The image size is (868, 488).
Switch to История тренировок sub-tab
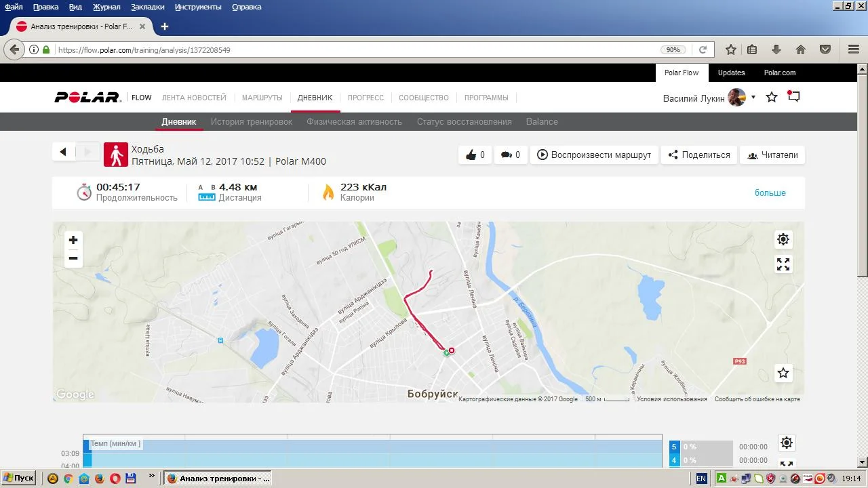click(252, 122)
